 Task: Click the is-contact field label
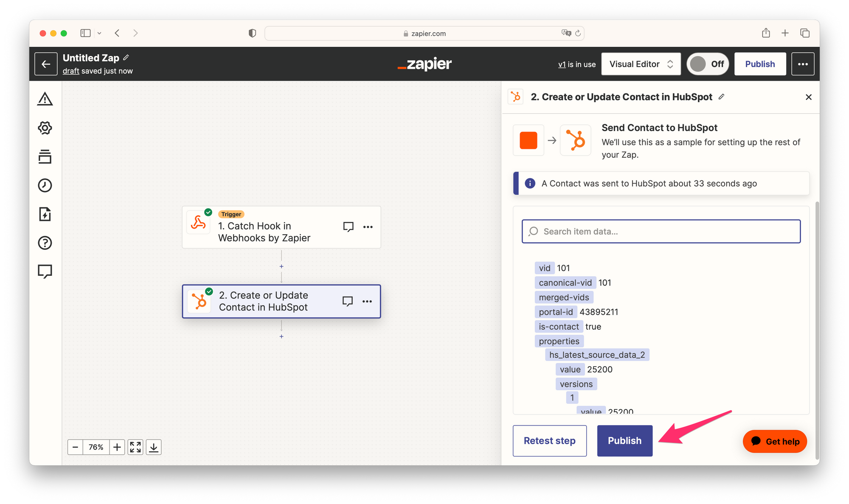point(559,327)
